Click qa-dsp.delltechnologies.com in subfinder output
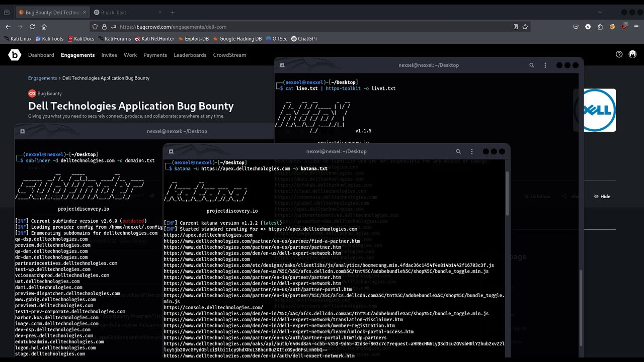The image size is (644, 362). click(x=51, y=239)
